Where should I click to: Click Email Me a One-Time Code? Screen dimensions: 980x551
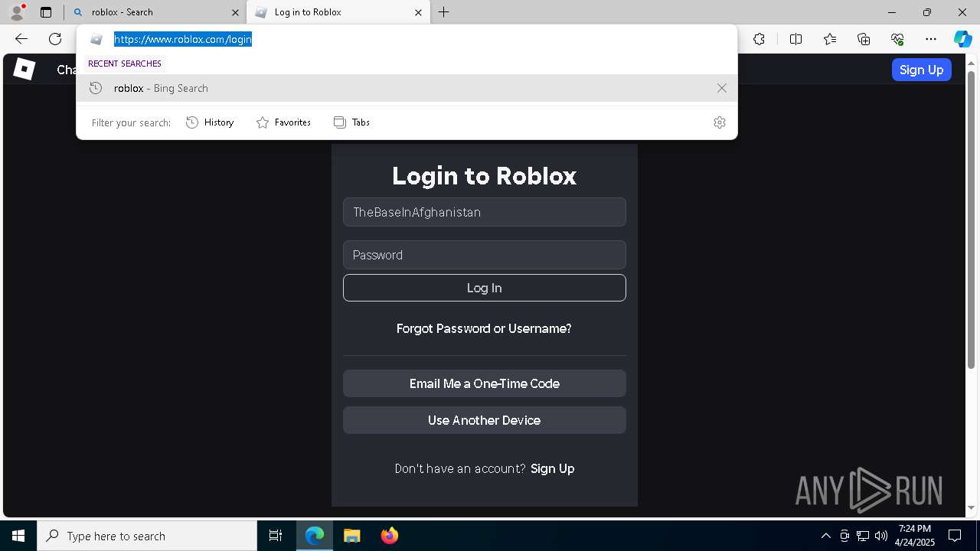485,383
